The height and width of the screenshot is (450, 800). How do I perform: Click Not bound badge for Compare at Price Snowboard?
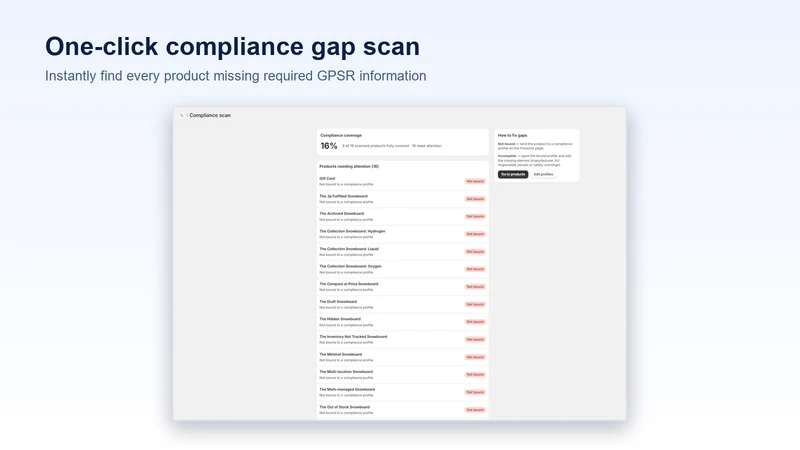475,287
